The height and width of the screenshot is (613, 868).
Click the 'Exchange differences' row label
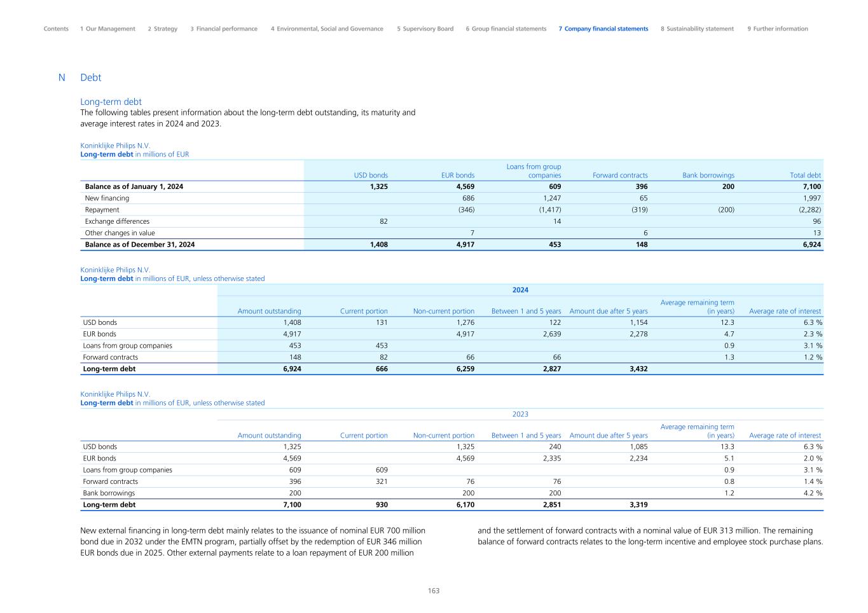pyautogui.click(x=117, y=221)
